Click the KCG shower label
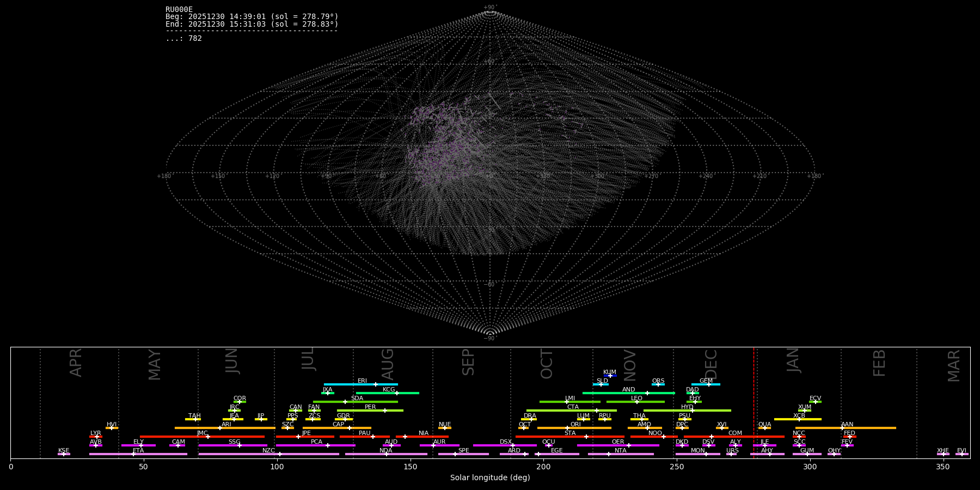The width and height of the screenshot is (980, 490). 389,390
